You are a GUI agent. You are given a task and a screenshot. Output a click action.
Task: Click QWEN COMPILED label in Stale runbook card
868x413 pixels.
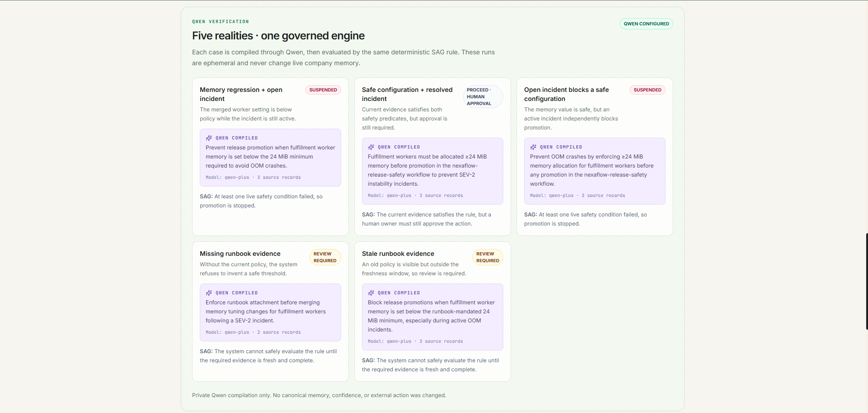pos(399,293)
